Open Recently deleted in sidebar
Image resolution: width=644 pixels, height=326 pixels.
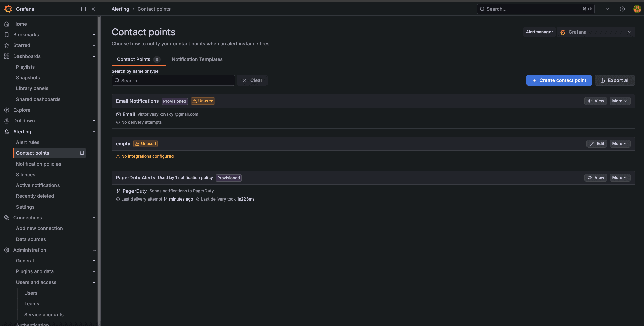pos(35,196)
